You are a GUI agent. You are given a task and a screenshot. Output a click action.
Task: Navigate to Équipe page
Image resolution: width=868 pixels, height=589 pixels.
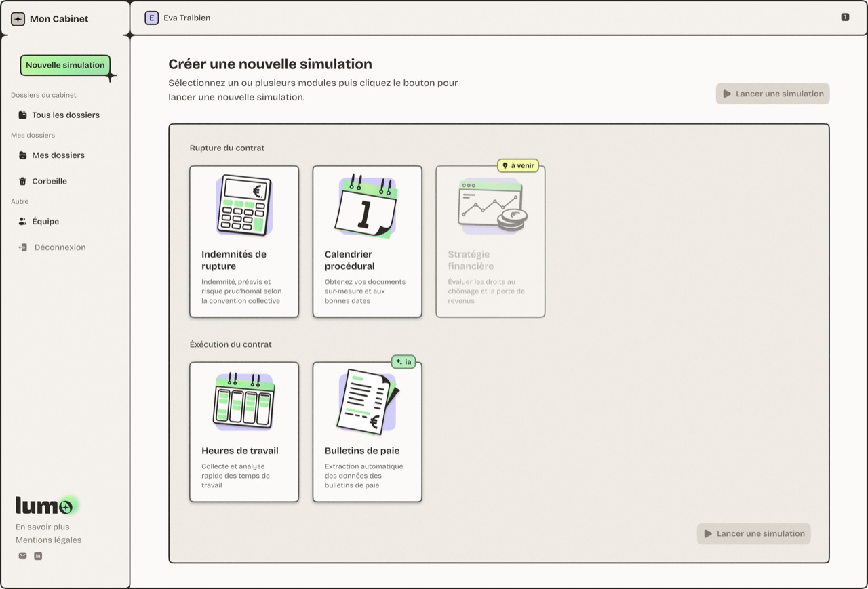tap(45, 221)
